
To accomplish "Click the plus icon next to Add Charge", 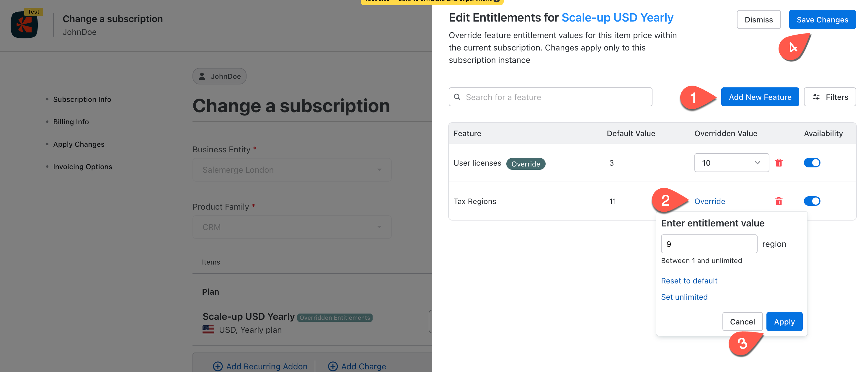I will 332,366.
